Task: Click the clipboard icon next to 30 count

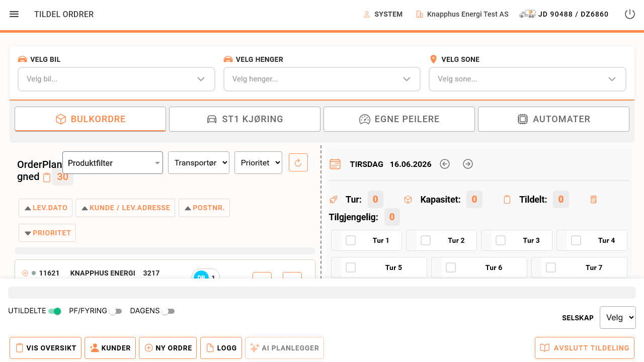Action: click(x=47, y=177)
